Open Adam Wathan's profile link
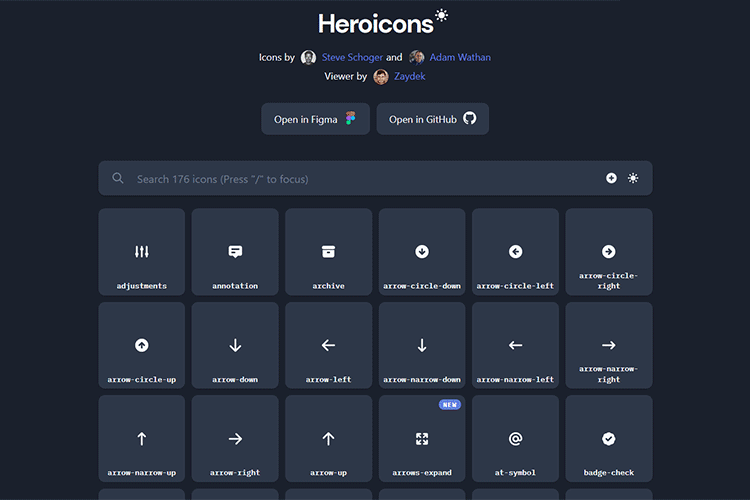Viewport: 750px width, 500px height. [460, 57]
